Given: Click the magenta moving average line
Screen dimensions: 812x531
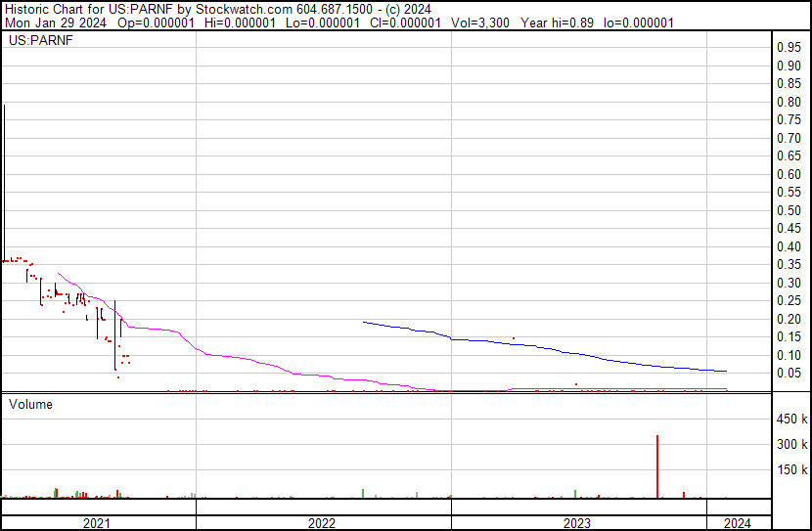Looking at the screenshot, I should coord(245,358).
